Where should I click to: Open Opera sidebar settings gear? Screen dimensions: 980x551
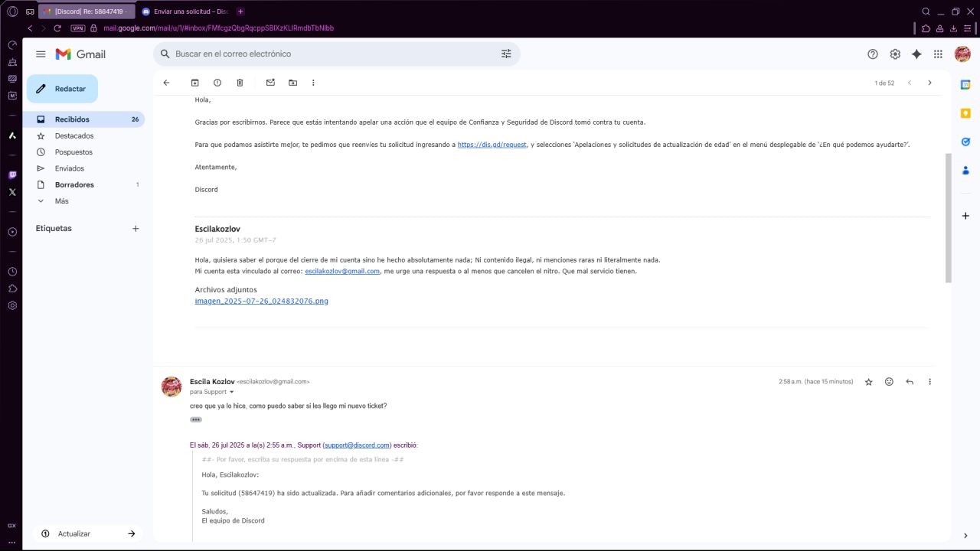click(x=12, y=305)
